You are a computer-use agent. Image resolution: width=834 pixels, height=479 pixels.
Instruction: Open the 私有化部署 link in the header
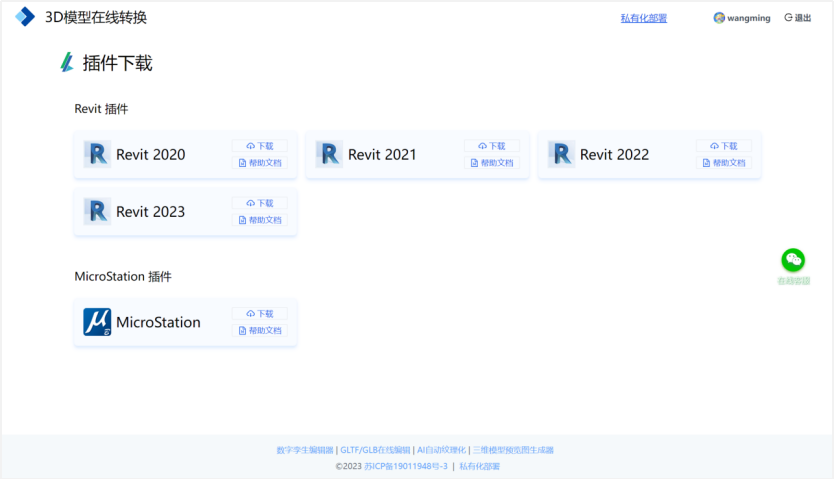(x=644, y=18)
